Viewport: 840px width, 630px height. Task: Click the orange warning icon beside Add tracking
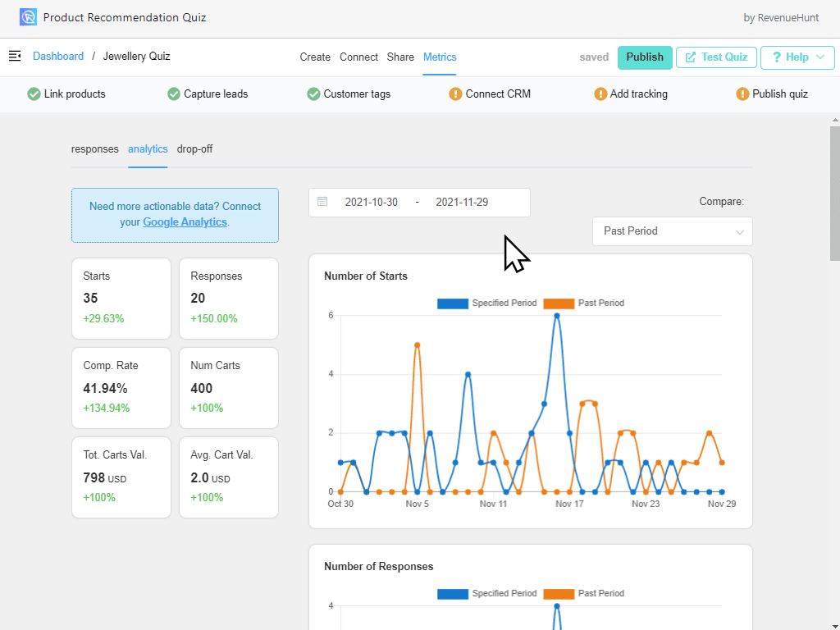(x=600, y=94)
